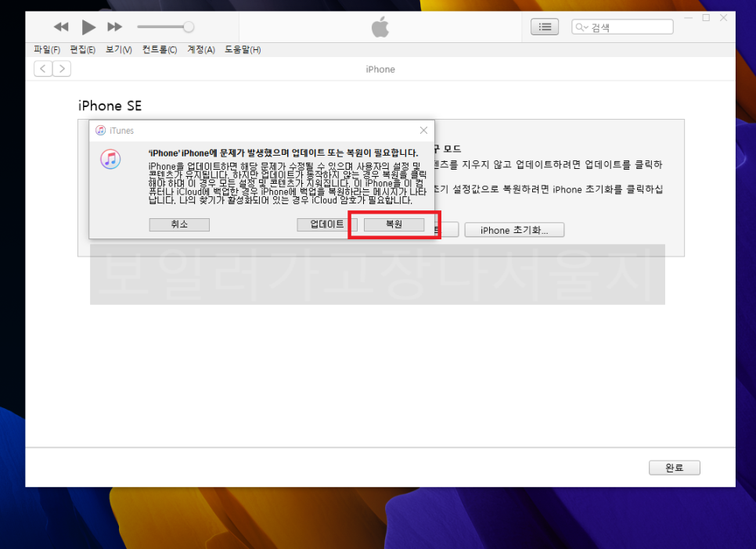Choose 업데이트 in the iTunes dialog
This screenshot has height=549, width=756.
click(327, 224)
